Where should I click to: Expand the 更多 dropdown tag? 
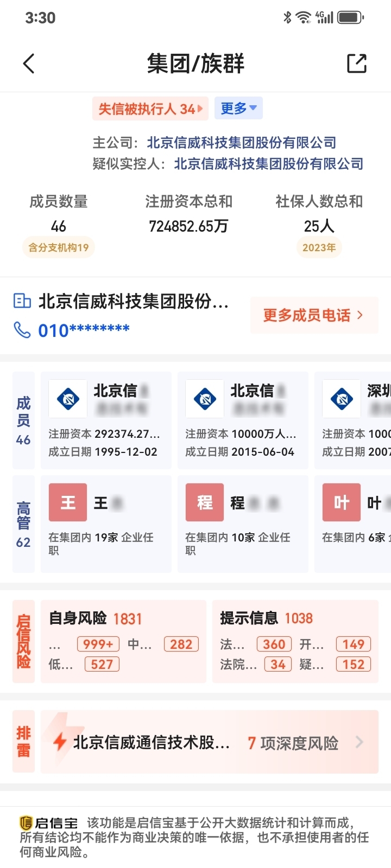[x=238, y=108]
